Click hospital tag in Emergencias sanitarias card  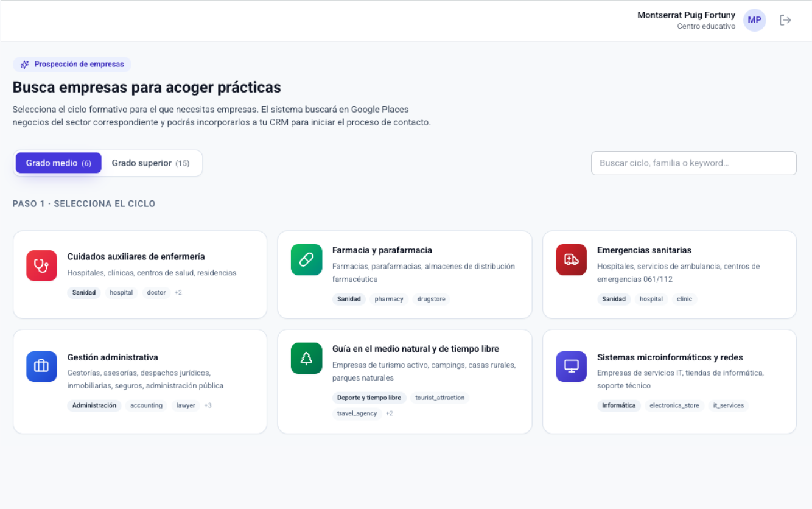coord(651,299)
